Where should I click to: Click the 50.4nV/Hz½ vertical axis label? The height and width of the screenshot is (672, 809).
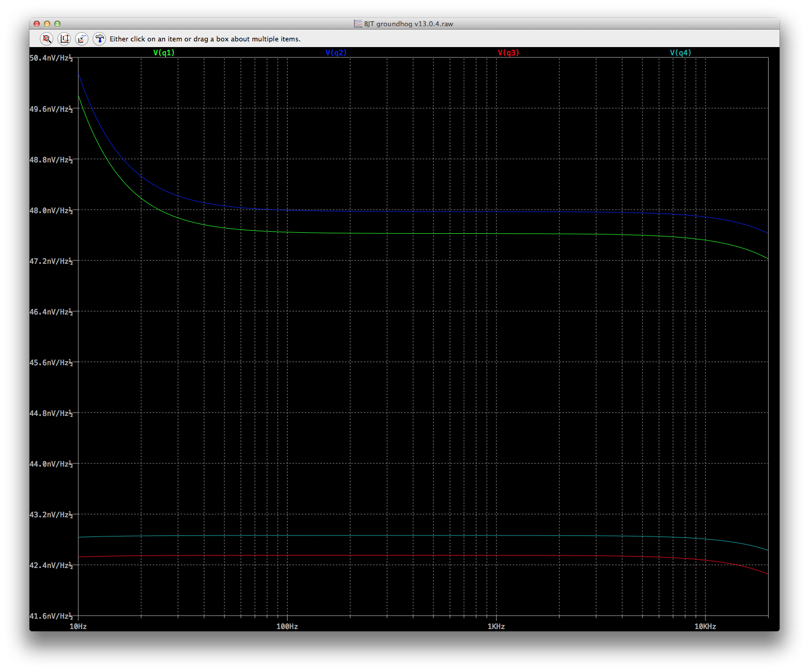51,58
